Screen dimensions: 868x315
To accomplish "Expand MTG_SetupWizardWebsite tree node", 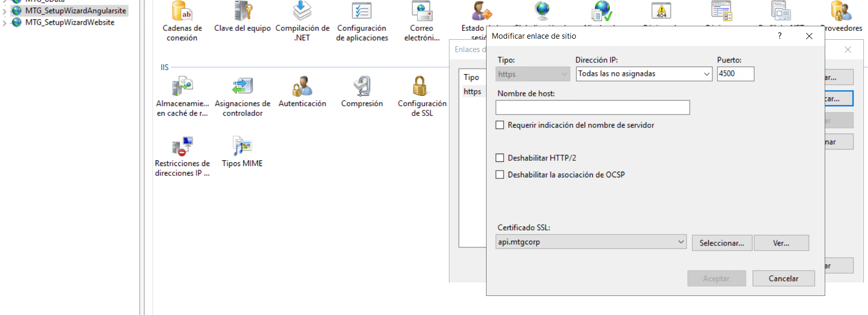I will pyautogui.click(x=5, y=23).
